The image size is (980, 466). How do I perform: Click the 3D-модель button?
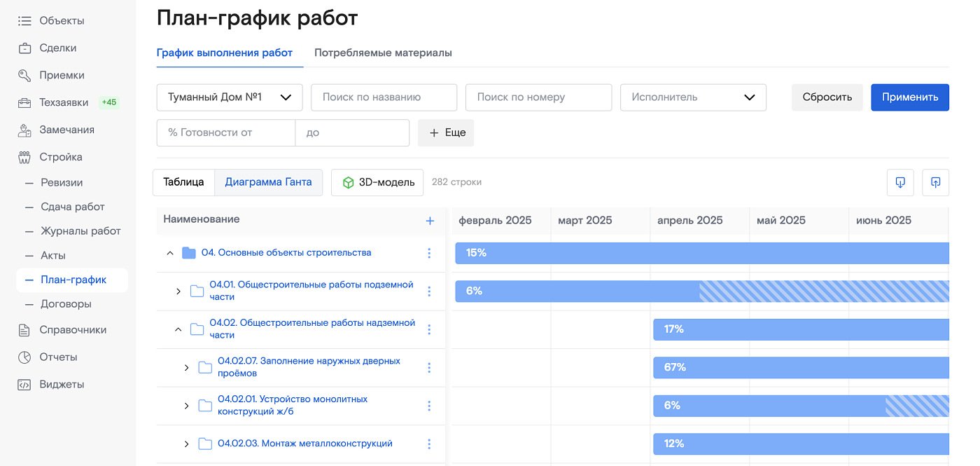377,182
